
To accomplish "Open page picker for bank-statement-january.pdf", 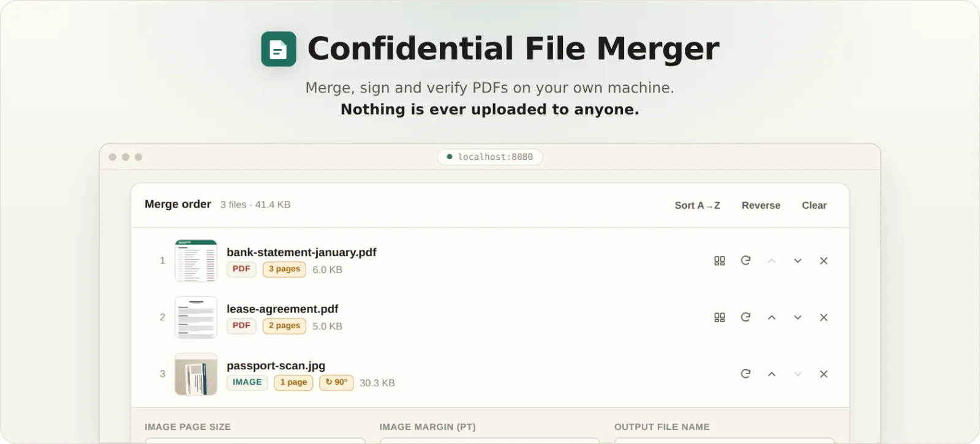I will click(x=720, y=261).
